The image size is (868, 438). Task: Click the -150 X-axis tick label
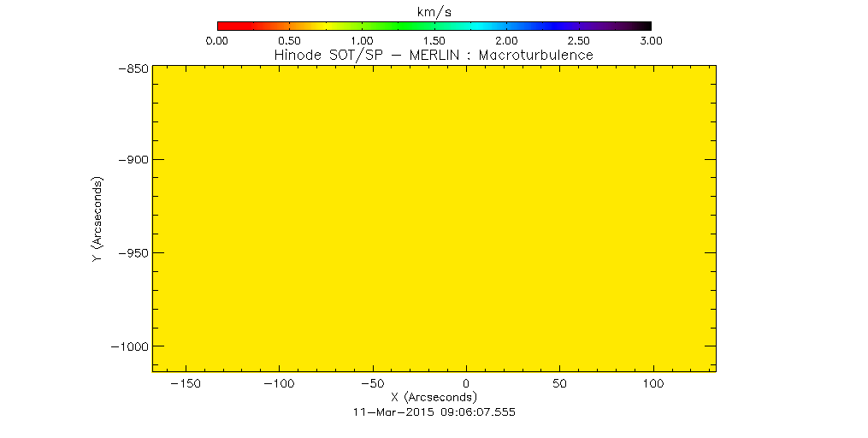point(185,385)
